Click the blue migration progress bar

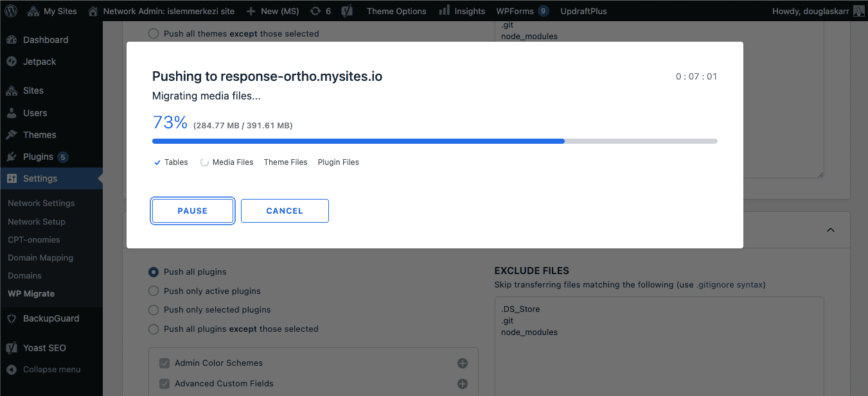[x=358, y=141]
